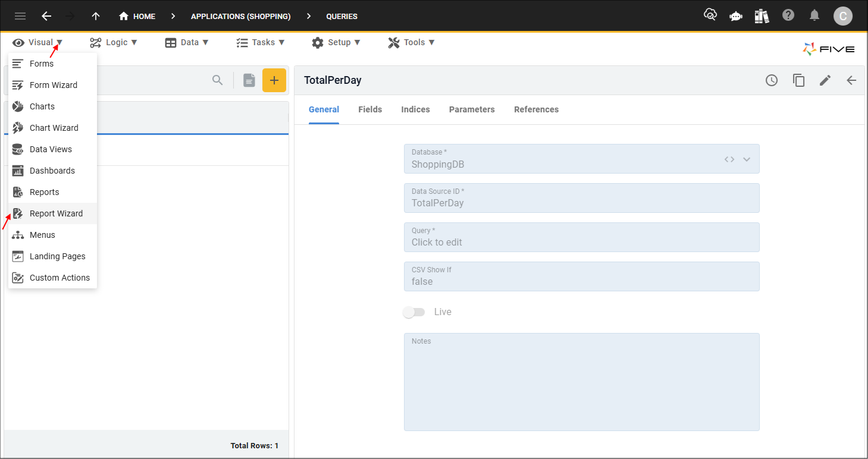Viewport: 868px width, 459px height.
Task: Open the help question mark icon
Action: click(x=788, y=15)
